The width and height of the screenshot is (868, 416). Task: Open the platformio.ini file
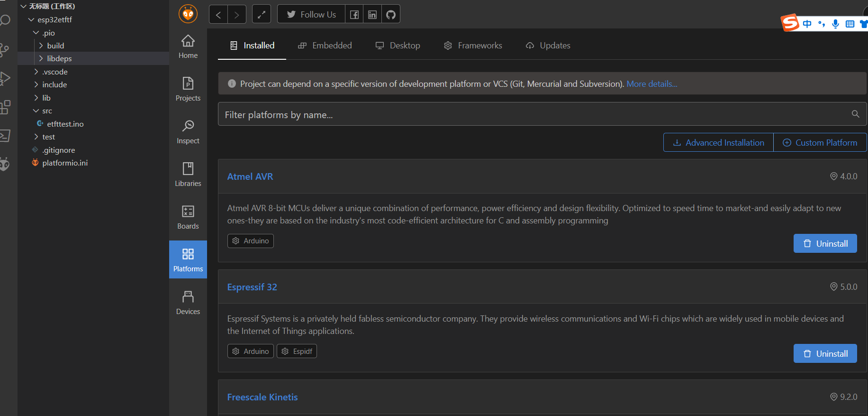(x=65, y=163)
